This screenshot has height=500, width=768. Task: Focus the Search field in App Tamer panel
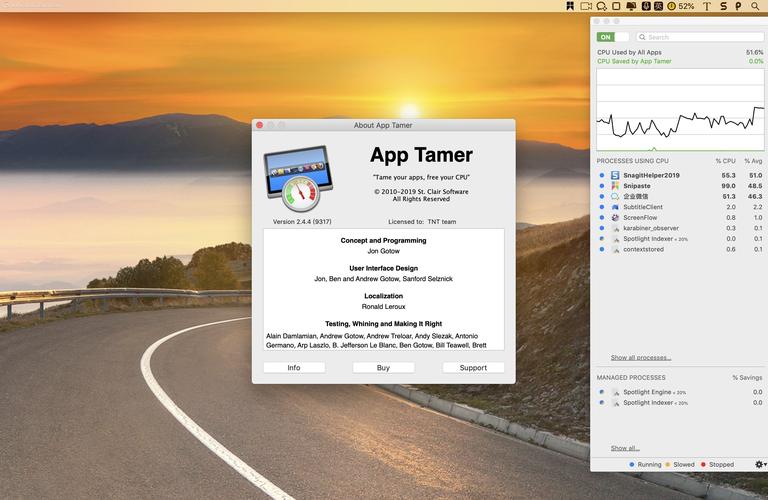tap(700, 37)
